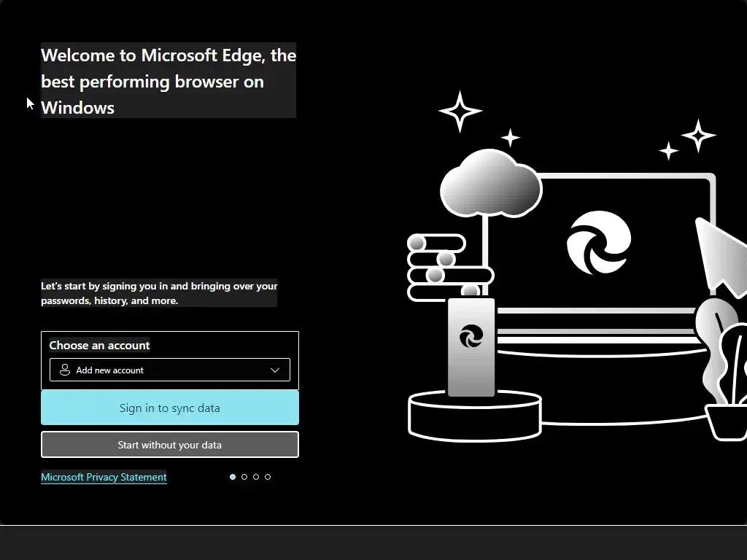
Task: Select the fourth page indicator dot
Action: 268,477
